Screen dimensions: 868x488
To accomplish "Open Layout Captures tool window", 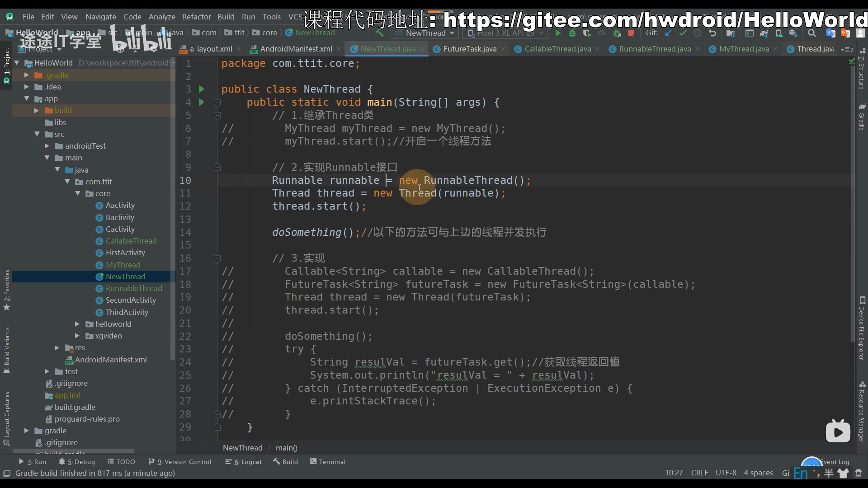I will pyautogui.click(x=6, y=418).
